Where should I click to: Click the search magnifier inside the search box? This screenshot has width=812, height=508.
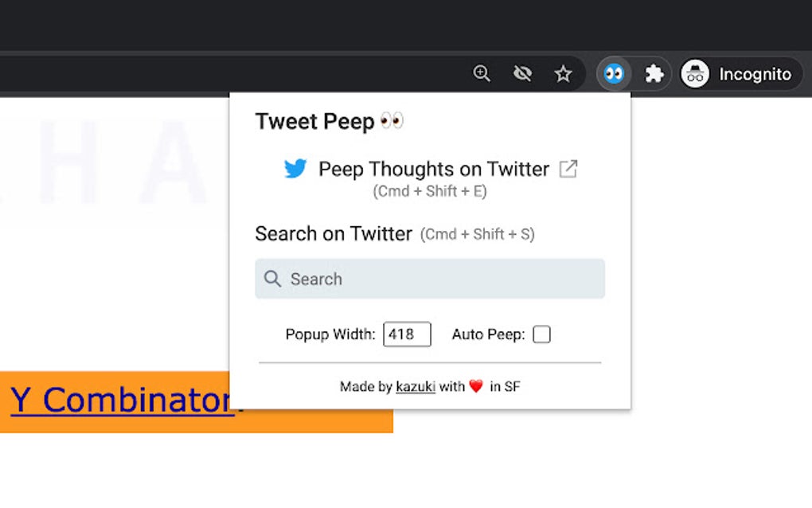point(271,279)
